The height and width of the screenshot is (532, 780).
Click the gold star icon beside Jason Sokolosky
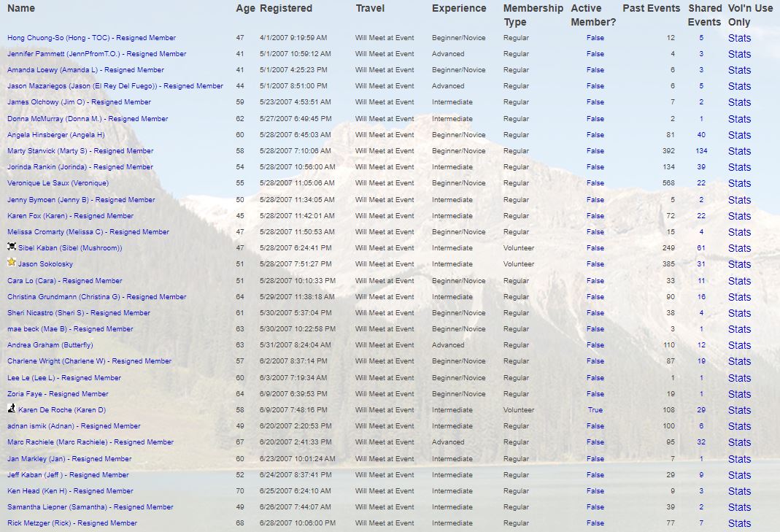(x=12, y=263)
